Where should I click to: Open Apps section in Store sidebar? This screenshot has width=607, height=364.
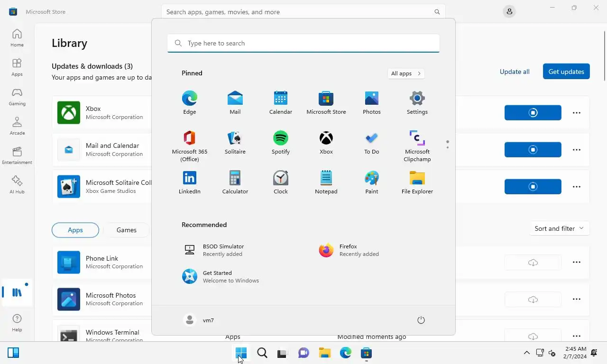point(17,67)
